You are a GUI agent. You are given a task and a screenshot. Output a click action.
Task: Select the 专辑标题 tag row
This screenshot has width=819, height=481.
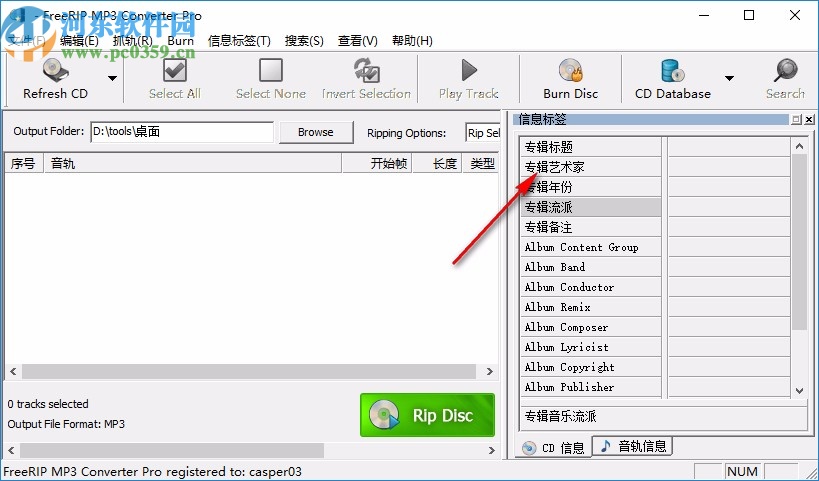(x=591, y=147)
